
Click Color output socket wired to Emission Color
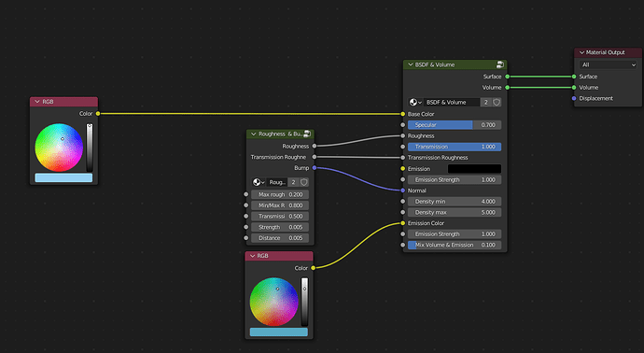[313, 268]
